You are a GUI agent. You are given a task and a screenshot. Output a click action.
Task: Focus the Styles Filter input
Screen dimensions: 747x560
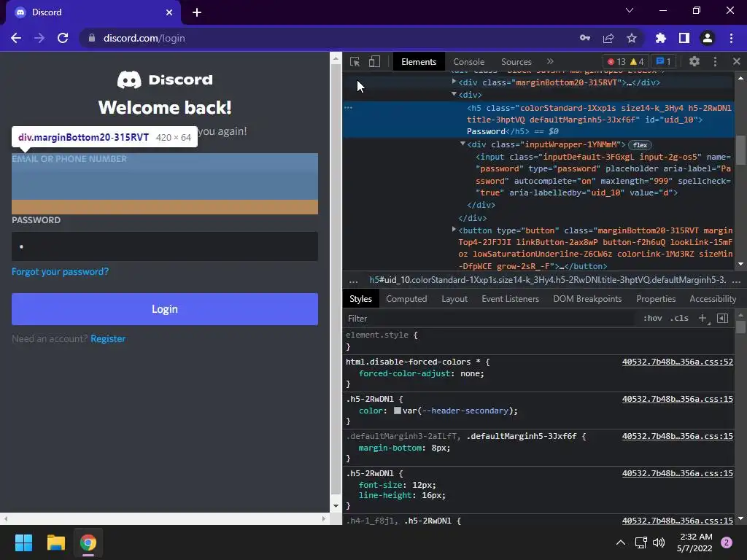[x=491, y=319]
